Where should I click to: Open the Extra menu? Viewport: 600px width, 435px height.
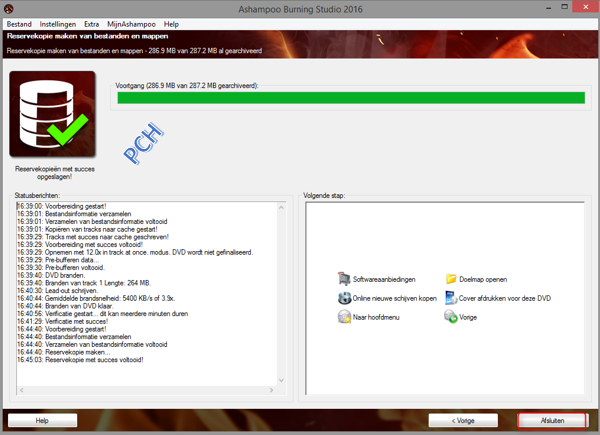pyautogui.click(x=91, y=24)
